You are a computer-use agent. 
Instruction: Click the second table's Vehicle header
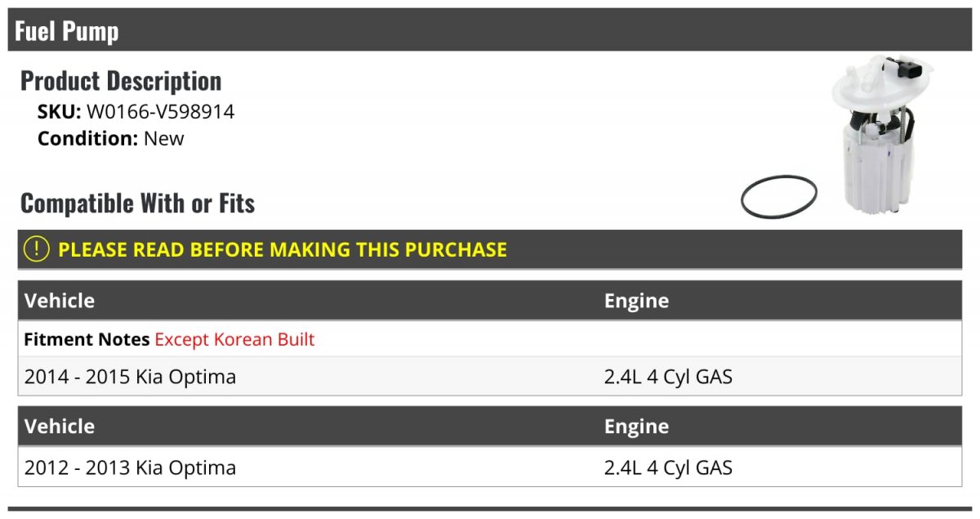[60, 426]
